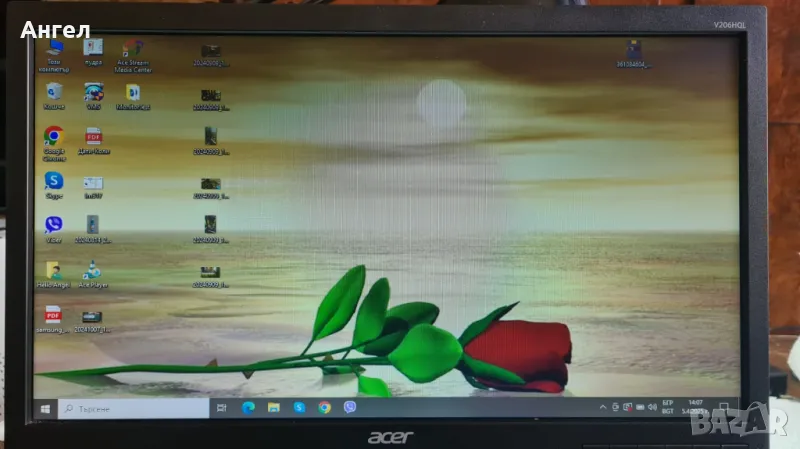Expand hidden system tray icons chevron
The width and height of the screenshot is (800, 449).
click(603, 407)
